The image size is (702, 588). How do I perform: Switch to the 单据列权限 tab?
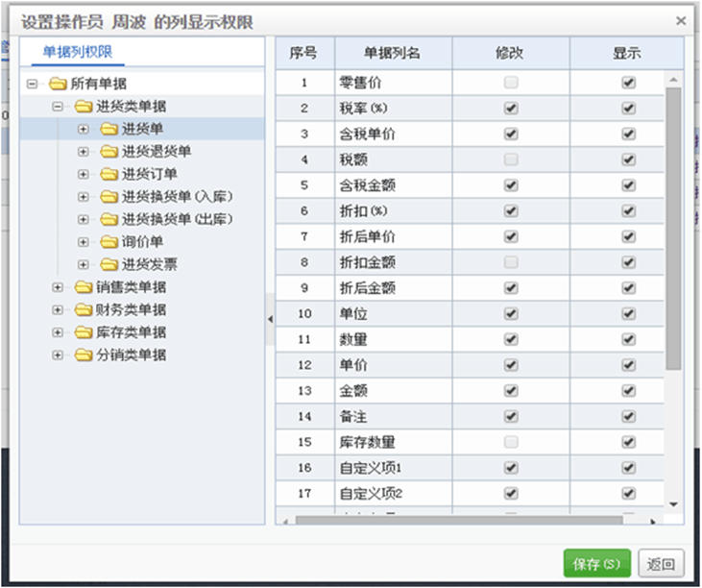pyautogui.click(x=71, y=53)
